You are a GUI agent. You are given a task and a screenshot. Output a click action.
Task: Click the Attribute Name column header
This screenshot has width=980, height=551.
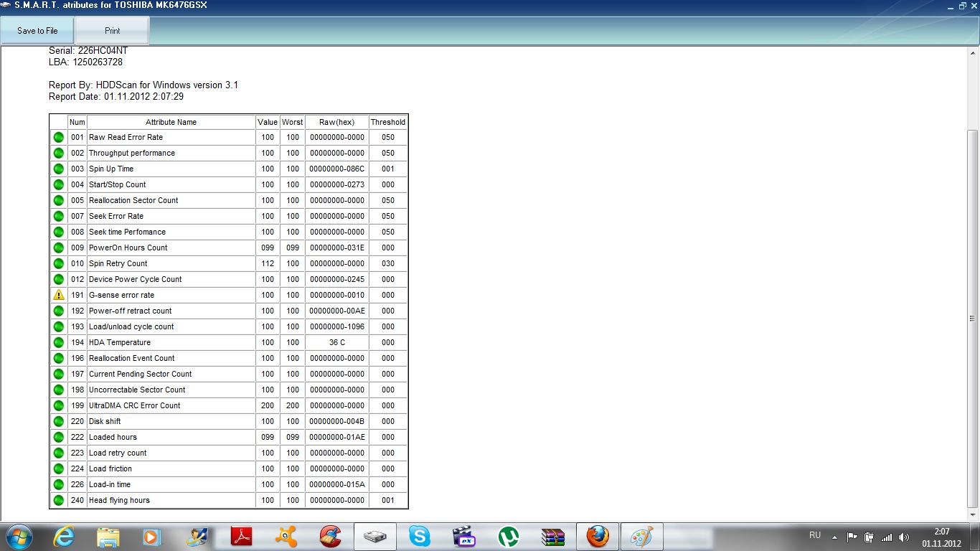click(171, 122)
